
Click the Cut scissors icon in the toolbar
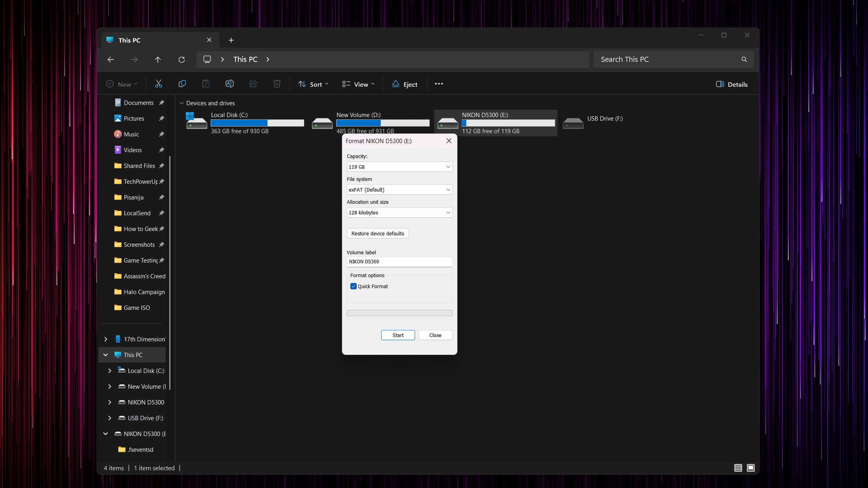[x=159, y=84]
